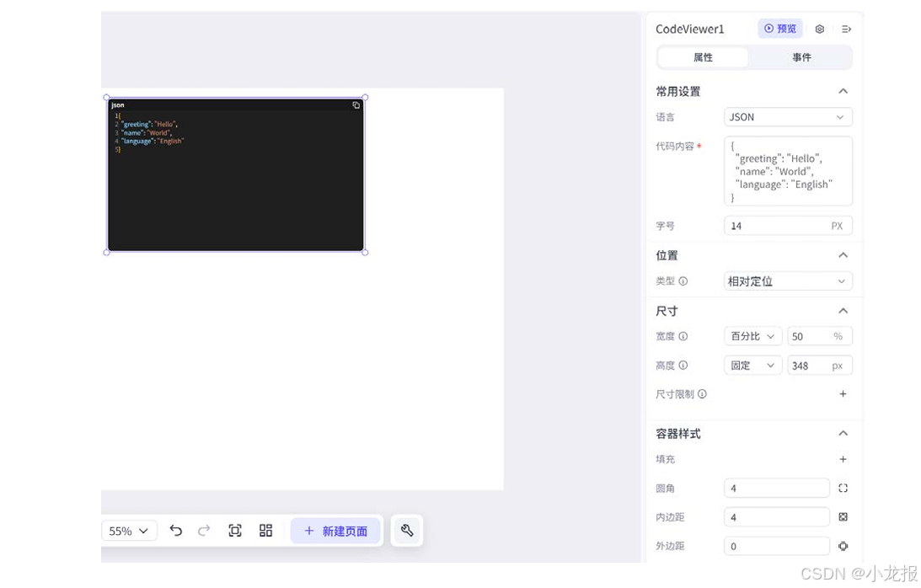This screenshot has height=588, width=921.
Task: Switch to the 事件 tab
Action: 801,57
